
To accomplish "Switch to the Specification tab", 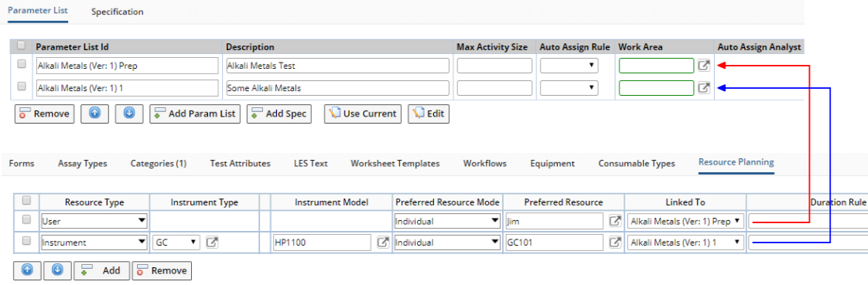I will 118,12.
